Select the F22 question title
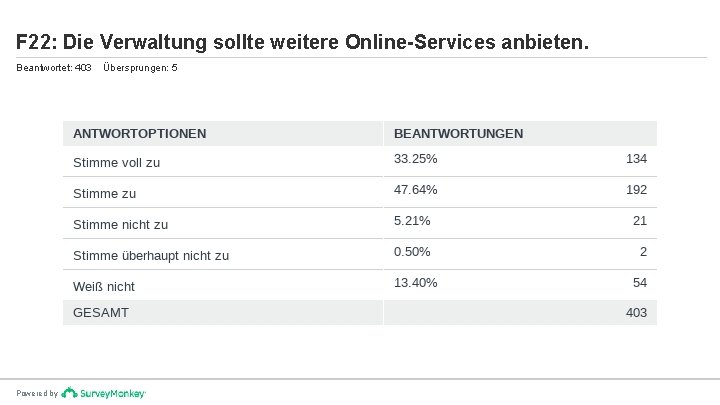 coord(303,44)
